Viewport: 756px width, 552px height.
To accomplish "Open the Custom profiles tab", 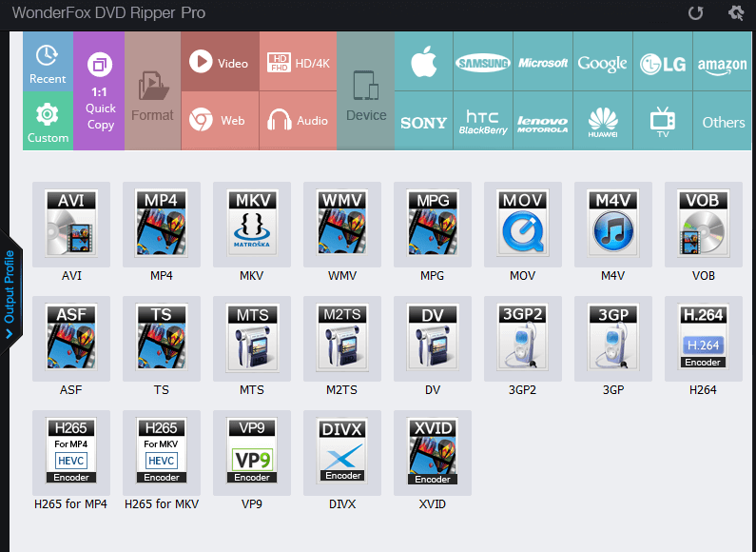I will coord(48,121).
